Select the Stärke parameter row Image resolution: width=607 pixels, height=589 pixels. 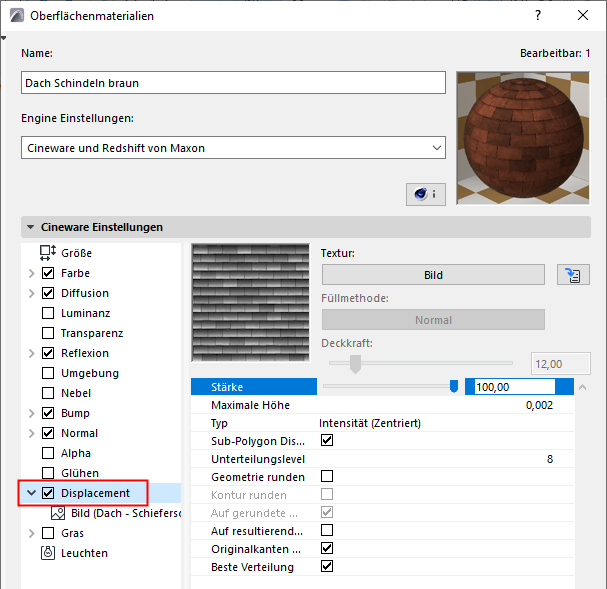(x=254, y=387)
